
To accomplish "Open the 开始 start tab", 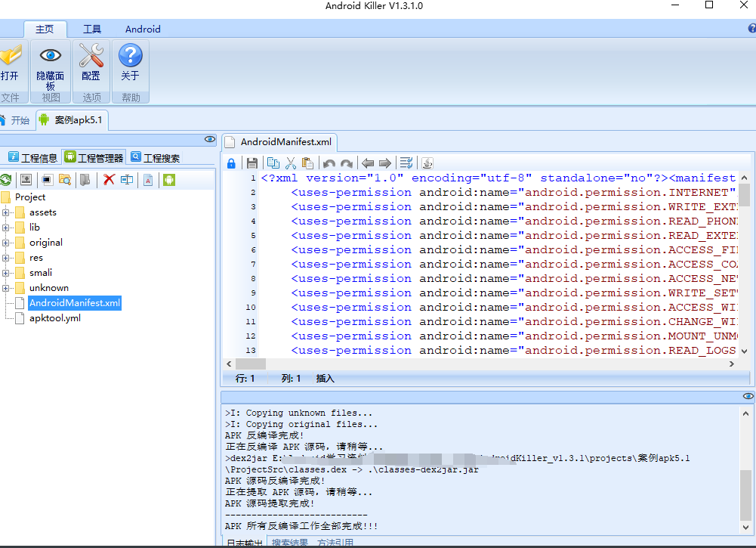I will click(15, 121).
